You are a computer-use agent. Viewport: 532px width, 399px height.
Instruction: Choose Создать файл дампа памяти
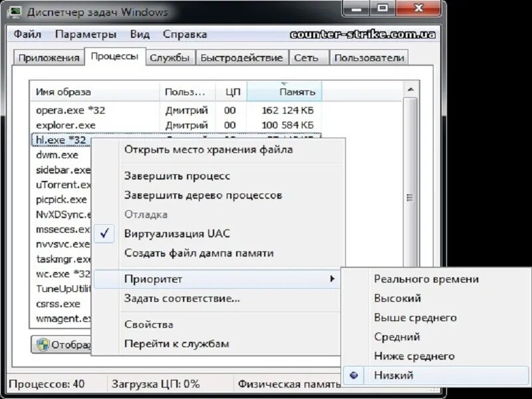coord(199,253)
